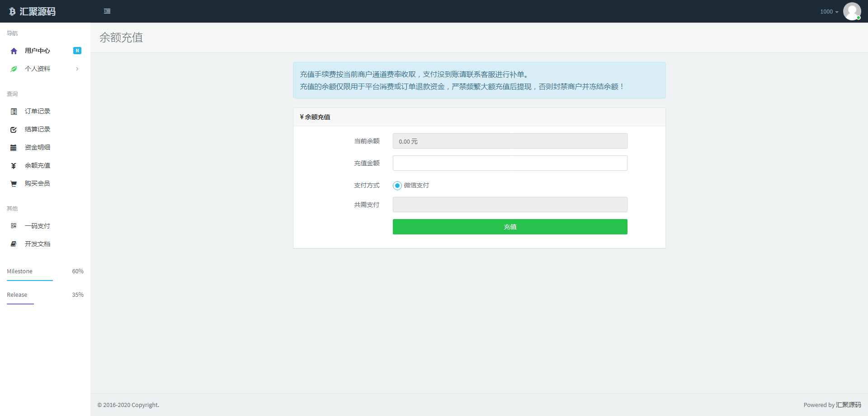Screen dimensions: 868x416
Task: Click the Milestone progress bar
Action: pos(30,280)
